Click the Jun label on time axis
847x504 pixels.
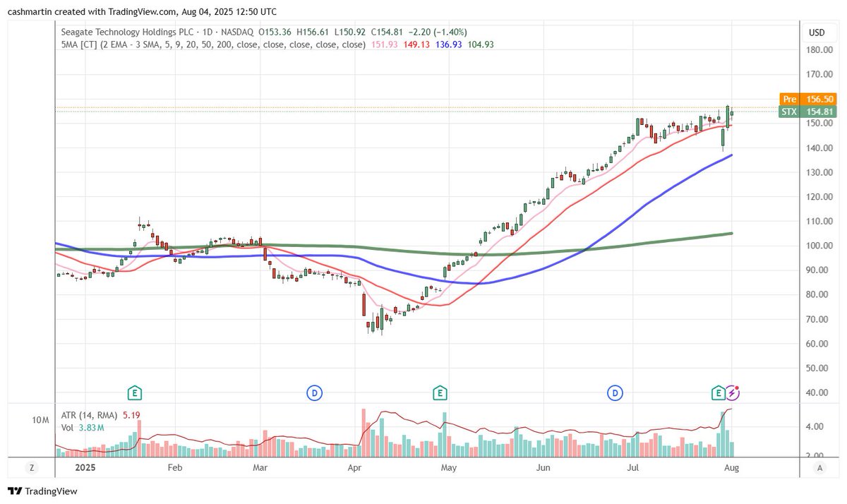543,467
